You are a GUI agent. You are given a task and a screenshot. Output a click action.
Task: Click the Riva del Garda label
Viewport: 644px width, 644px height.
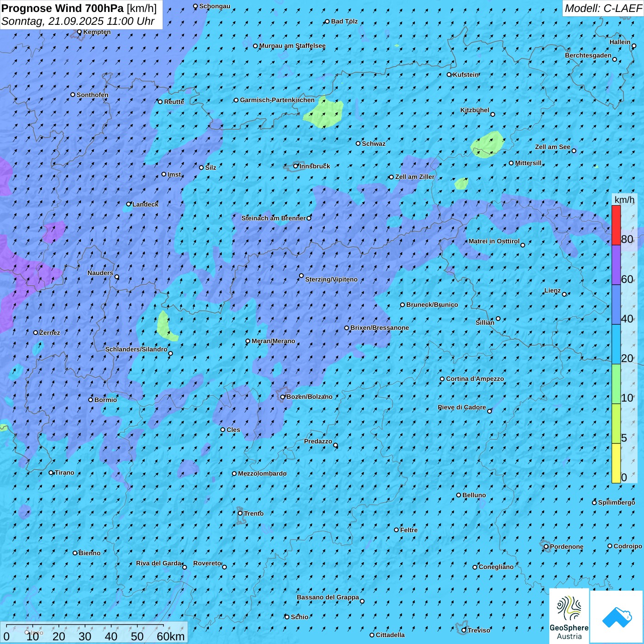[x=159, y=563]
